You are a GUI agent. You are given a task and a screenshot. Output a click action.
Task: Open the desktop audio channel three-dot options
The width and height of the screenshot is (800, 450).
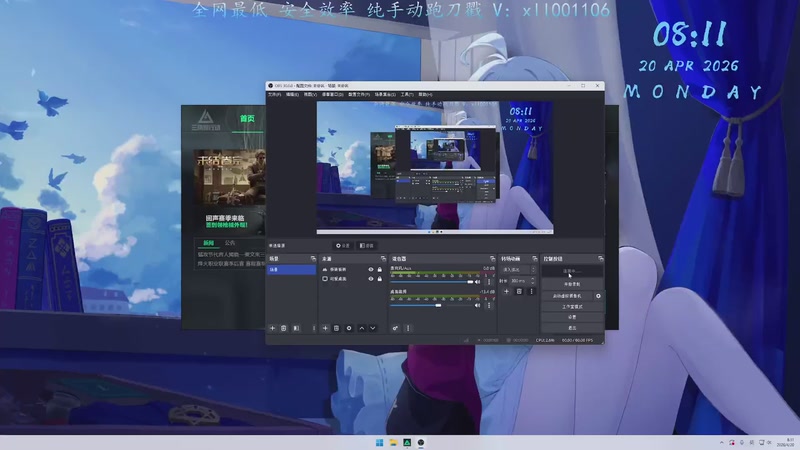[489, 305]
